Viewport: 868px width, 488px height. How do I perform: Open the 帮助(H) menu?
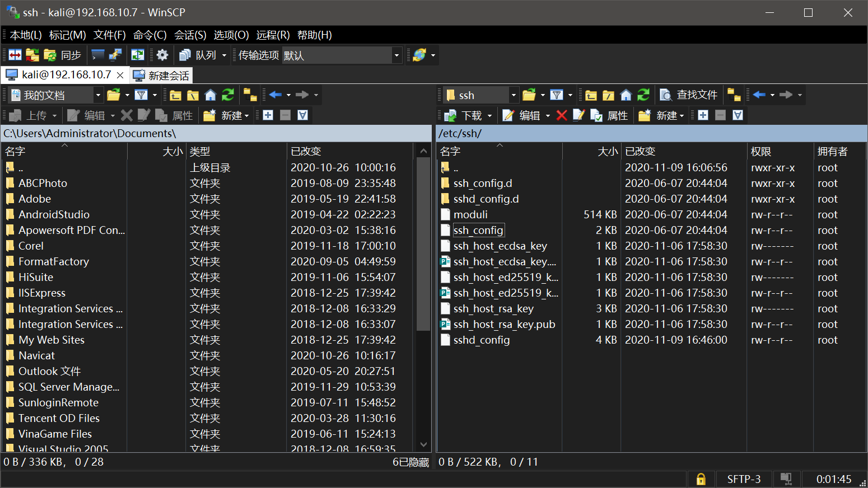point(315,35)
